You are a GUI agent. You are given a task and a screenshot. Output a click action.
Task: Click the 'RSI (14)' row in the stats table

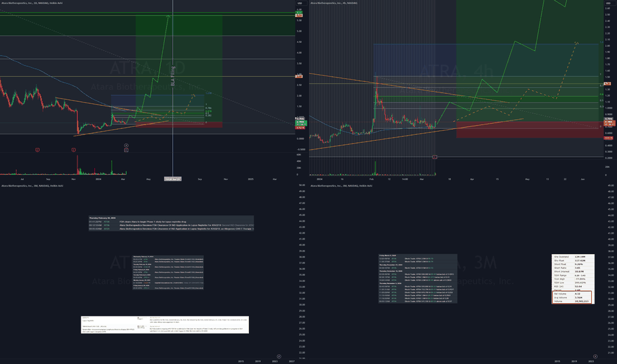coord(573,287)
